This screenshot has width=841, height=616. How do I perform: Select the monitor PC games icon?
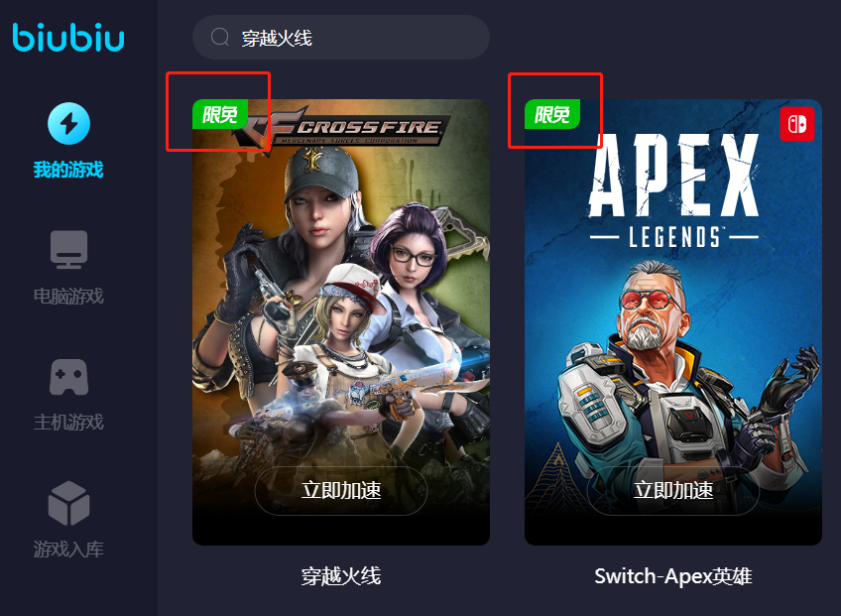click(68, 249)
